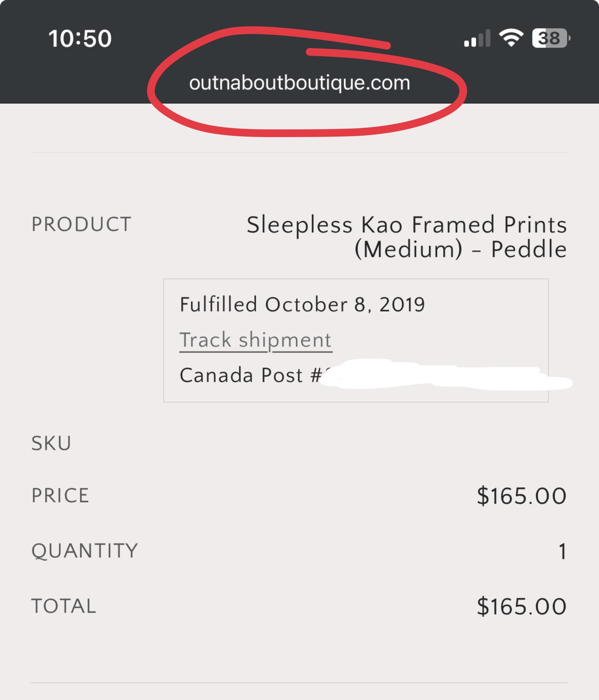The image size is (599, 700).
Task: Tap the cellular signal bars icon
Action: (477, 38)
